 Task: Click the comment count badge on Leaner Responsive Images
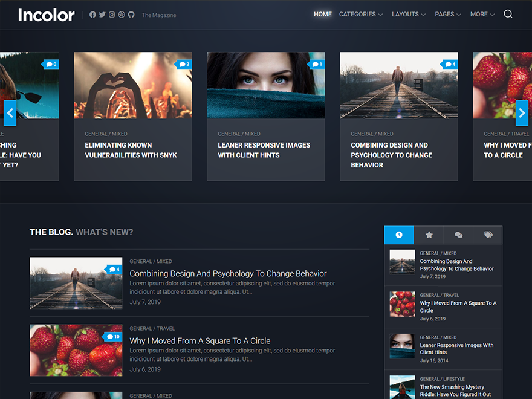click(316, 63)
